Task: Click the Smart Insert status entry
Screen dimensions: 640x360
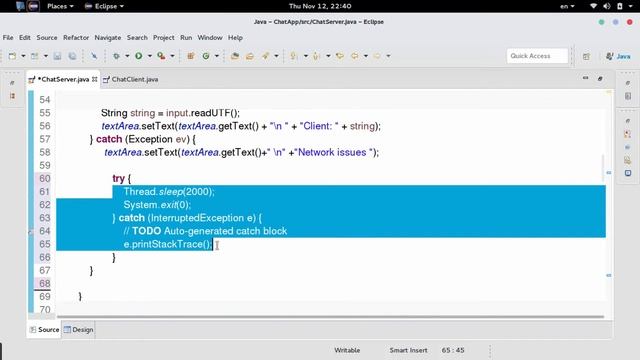Action: (x=408, y=350)
